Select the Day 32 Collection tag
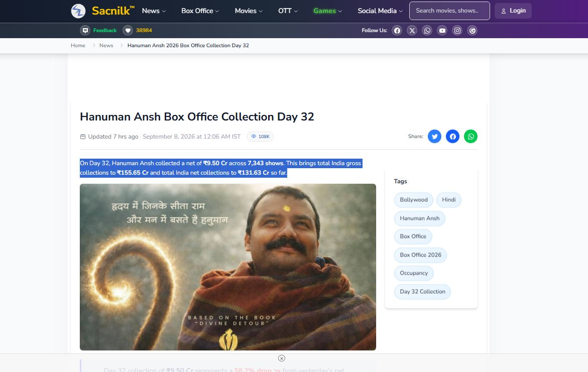Image resolution: width=588 pixels, height=372 pixels. pyautogui.click(x=422, y=292)
